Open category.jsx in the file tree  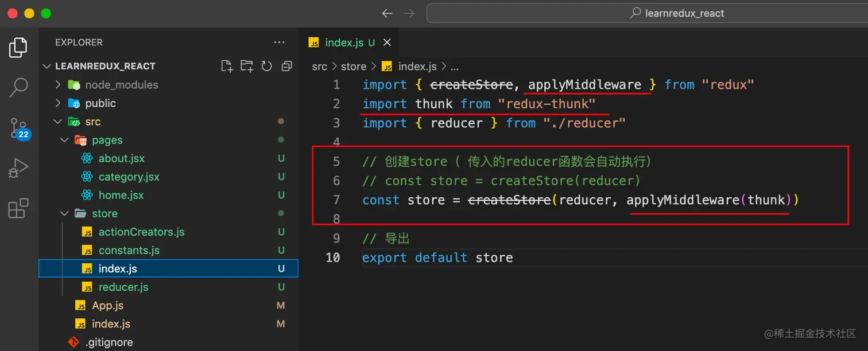[x=129, y=177]
